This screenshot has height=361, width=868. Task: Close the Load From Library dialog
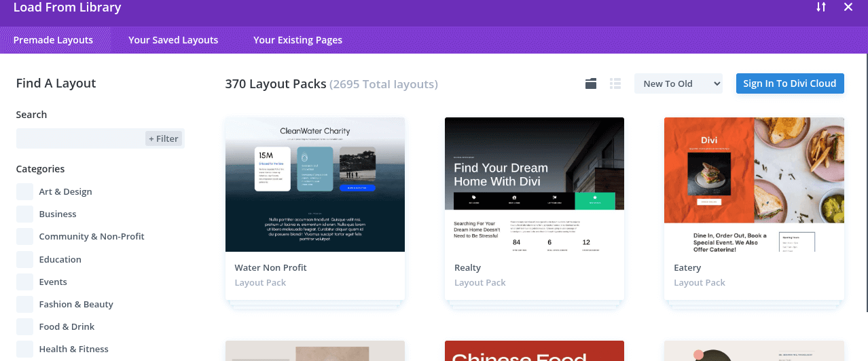[848, 7]
